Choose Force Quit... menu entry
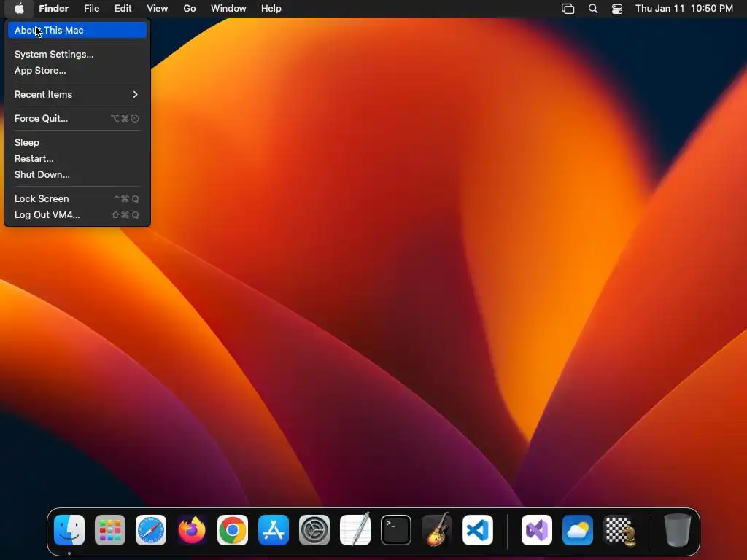 pos(77,119)
